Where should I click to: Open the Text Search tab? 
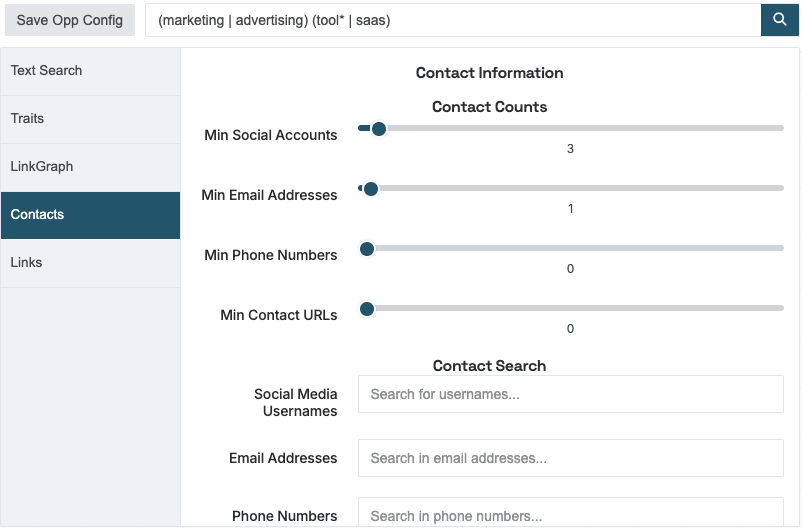(x=91, y=71)
